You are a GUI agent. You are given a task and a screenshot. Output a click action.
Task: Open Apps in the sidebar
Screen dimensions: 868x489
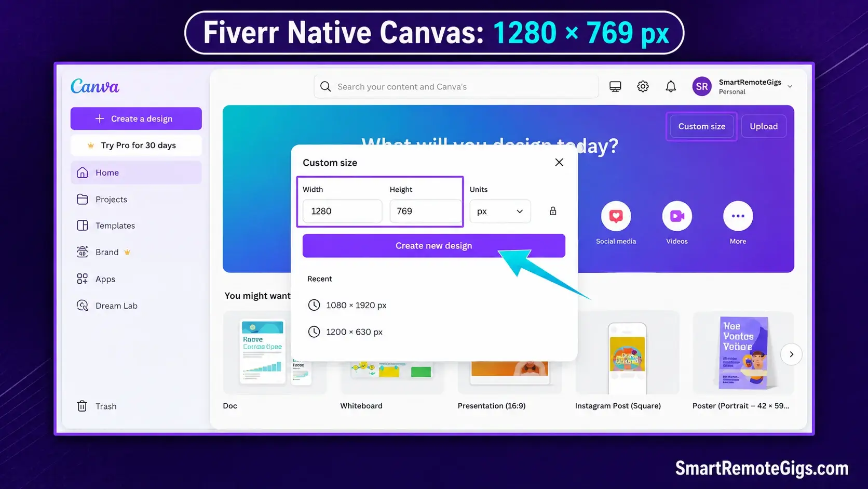pos(136,279)
